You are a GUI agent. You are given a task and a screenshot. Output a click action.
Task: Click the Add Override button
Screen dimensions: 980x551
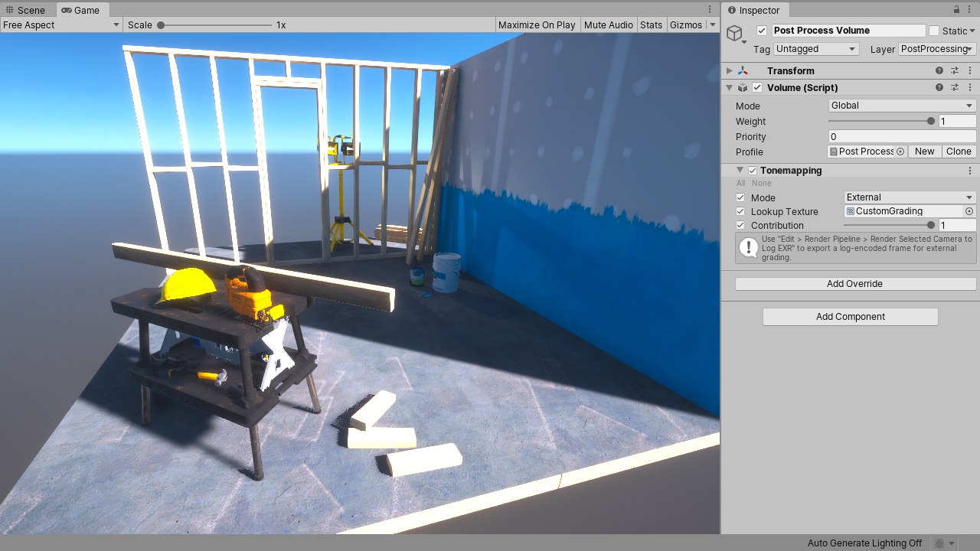(854, 283)
